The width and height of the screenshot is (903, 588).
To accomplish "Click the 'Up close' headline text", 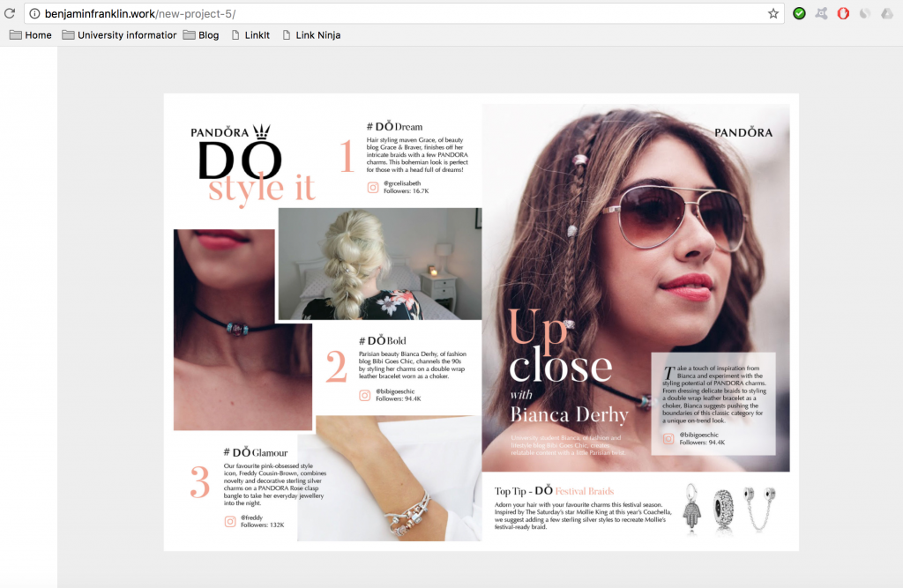I will (560, 346).
